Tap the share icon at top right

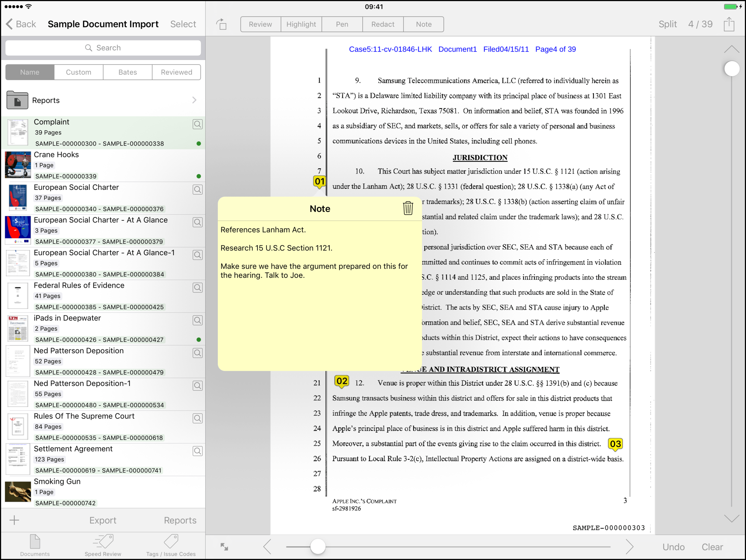click(x=728, y=24)
